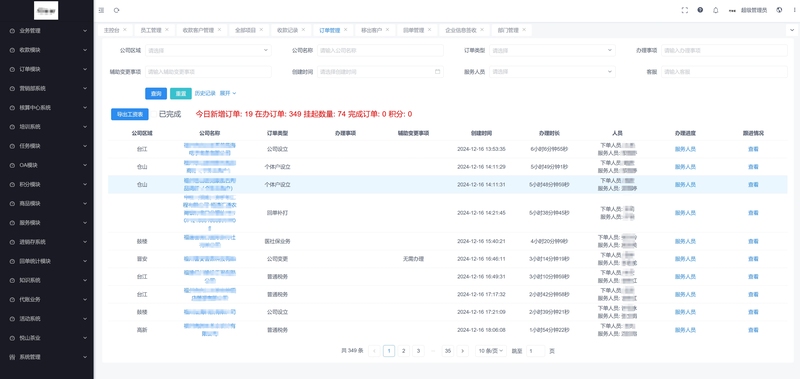Open the 知识系统 sidebar menu

[x=46, y=280]
